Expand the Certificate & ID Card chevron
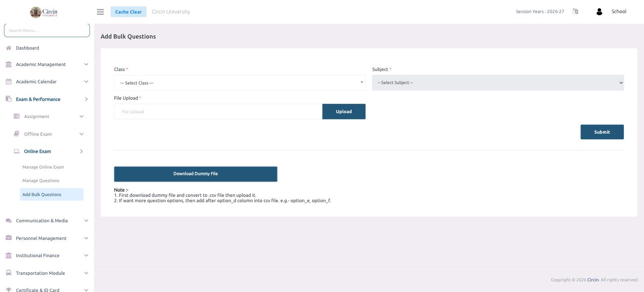 [x=86, y=290]
